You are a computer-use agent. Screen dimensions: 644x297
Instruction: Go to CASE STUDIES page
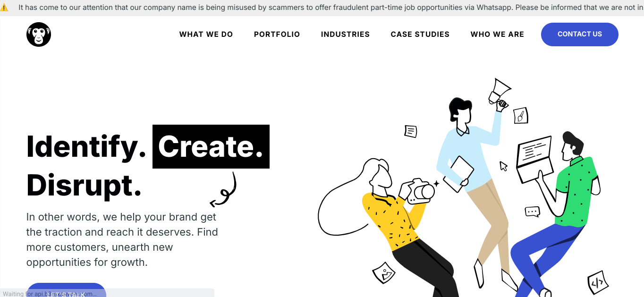point(420,34)
